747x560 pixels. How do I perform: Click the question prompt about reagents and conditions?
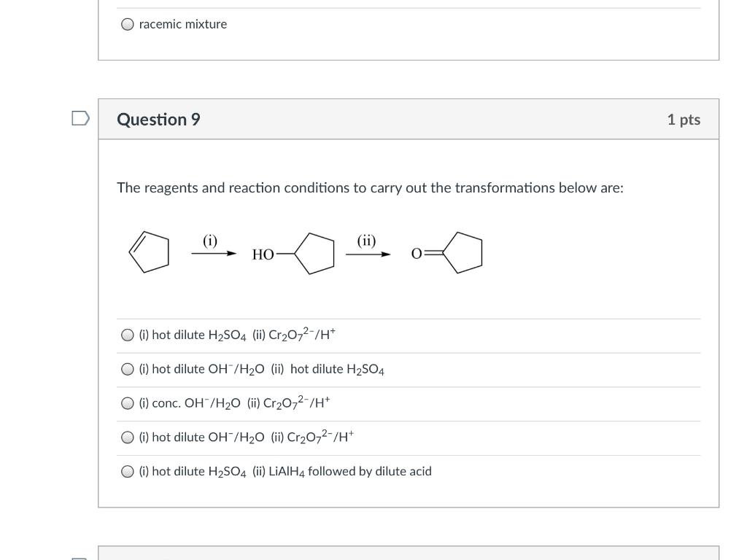pos(370,188)
